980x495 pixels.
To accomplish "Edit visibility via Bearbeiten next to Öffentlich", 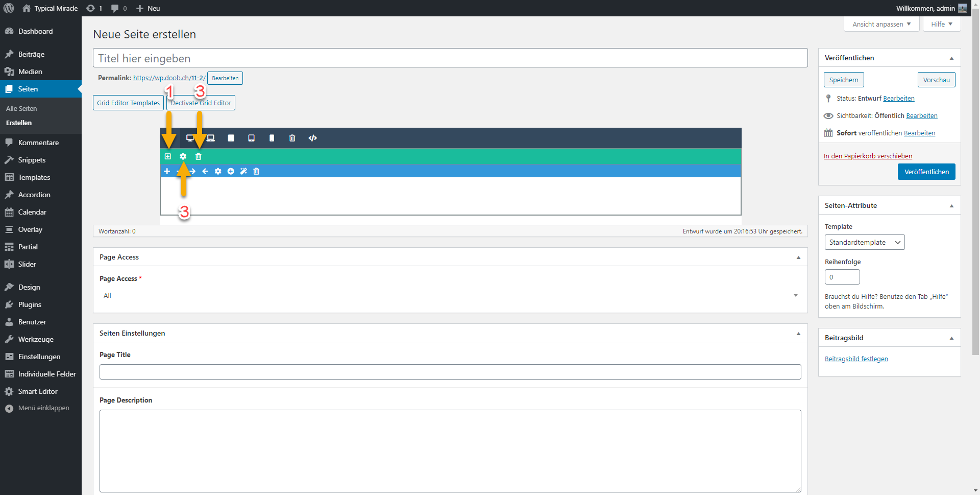I will (x=922, y=116).
